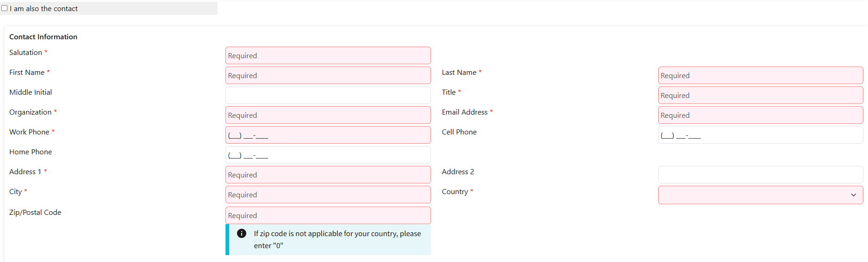868x262 pixels.
Task: Click the Country dropdown chevron arrow
Action: click(853, 195)
